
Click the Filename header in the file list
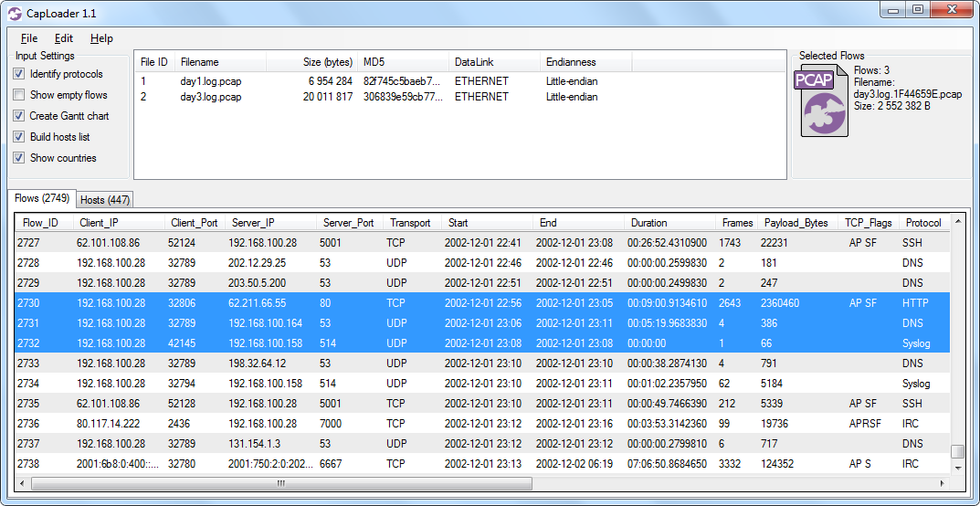tap(221, 62)
